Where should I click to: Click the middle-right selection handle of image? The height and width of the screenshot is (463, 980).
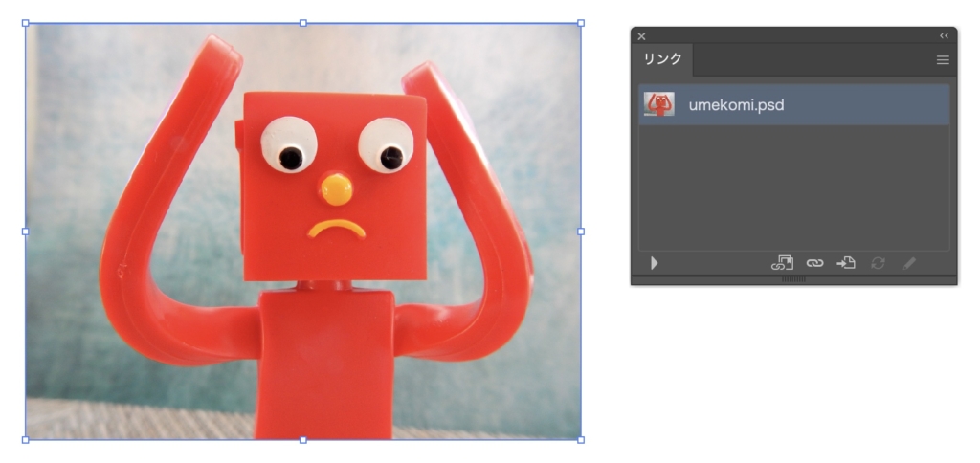[x=581, y=231]
